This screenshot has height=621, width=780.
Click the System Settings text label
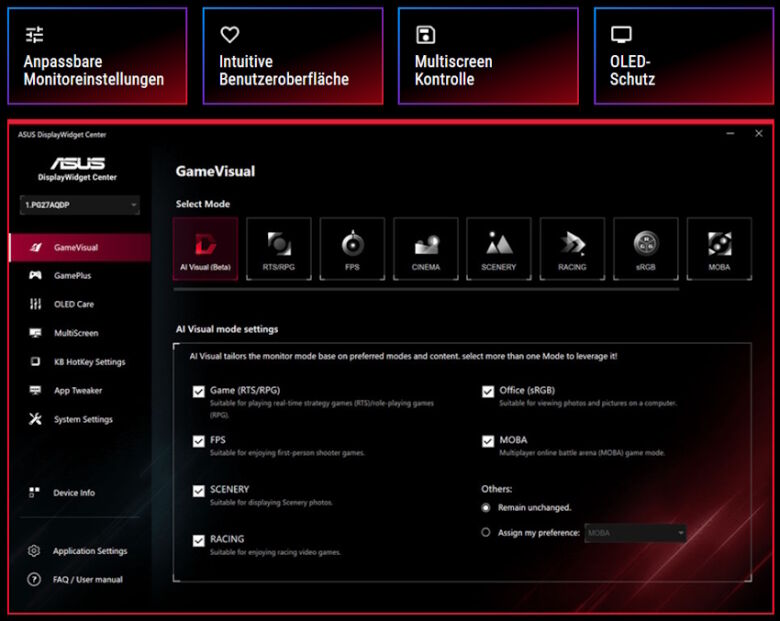pyautogui.click(x=83, y=419)
